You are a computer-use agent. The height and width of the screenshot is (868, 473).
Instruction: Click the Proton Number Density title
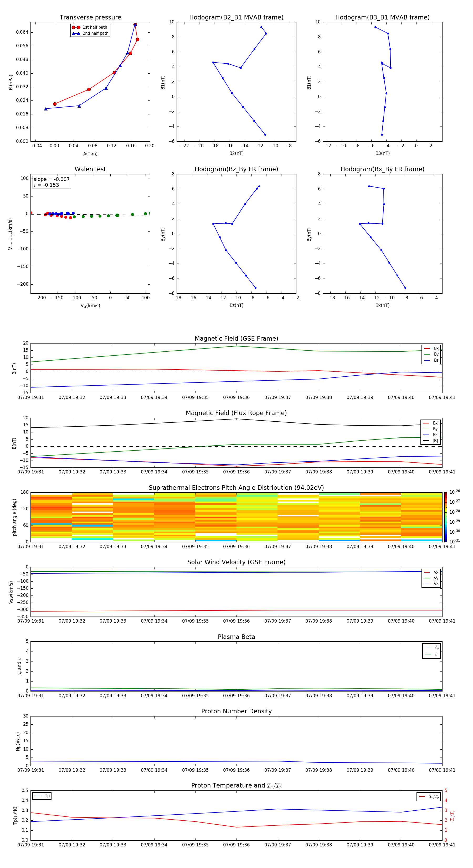pyautogui.click(x=236, y=711)
